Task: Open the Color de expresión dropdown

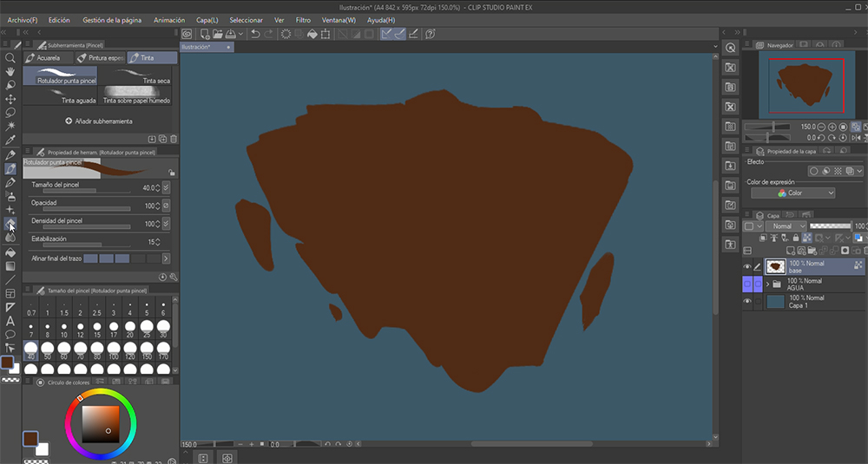Action: point(793,193)
